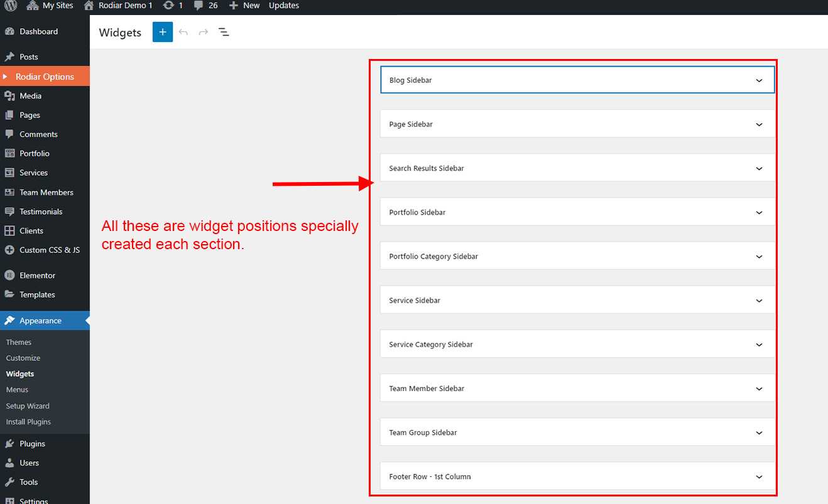The width and height of the screenshot is (828, 504).
Task: Click the undo arrow in Widgets toolbar
Action: pos(183,32)
